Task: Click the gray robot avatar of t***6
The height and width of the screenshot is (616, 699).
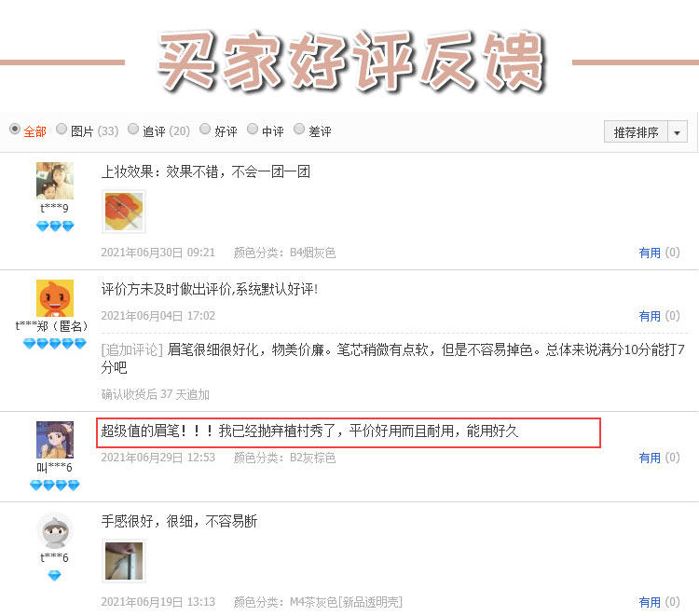Action: pos(55,531)
